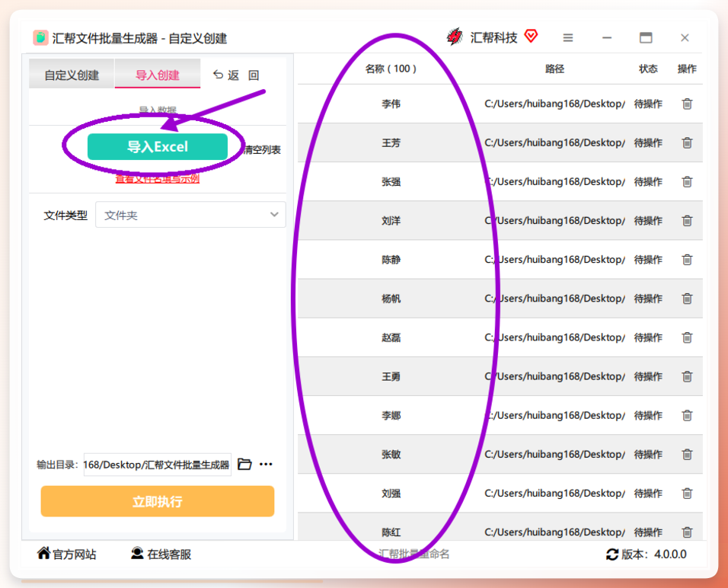Delete the 刘强 row with trash icon
728x588 pixels.
pos(687,494)
